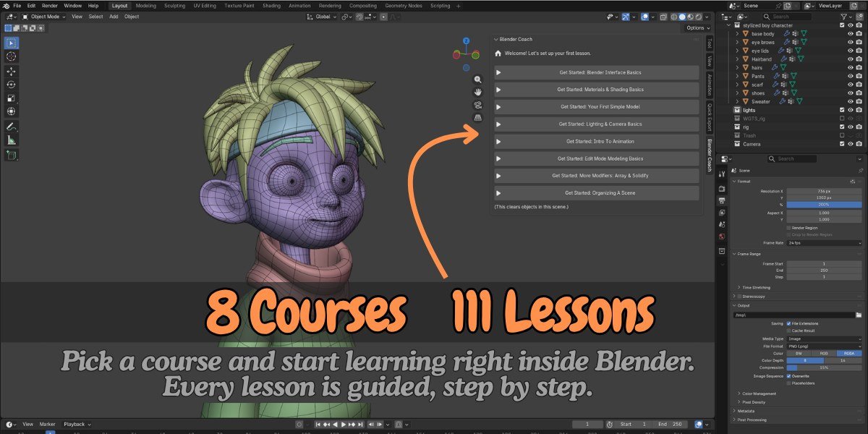
Task: Start Organizing A Scene lesson
Action: [x=597, y=193]
